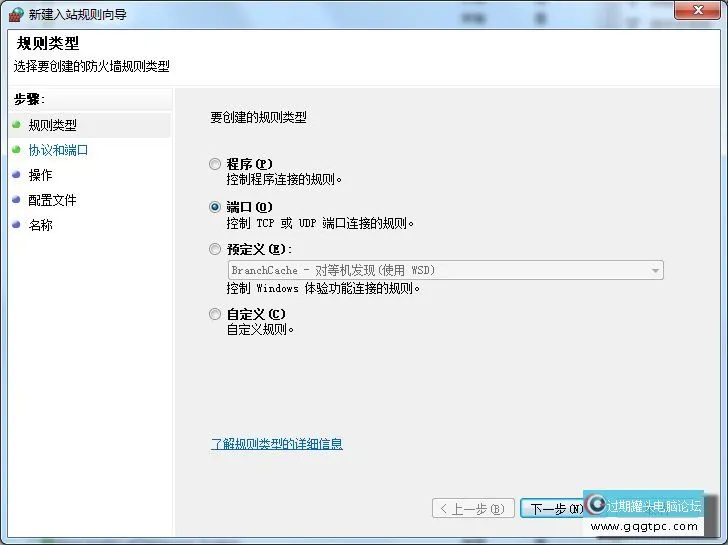Click the 上一步(B) back button
The height and width of the screenshot is (545, 728).
(473, 508)
